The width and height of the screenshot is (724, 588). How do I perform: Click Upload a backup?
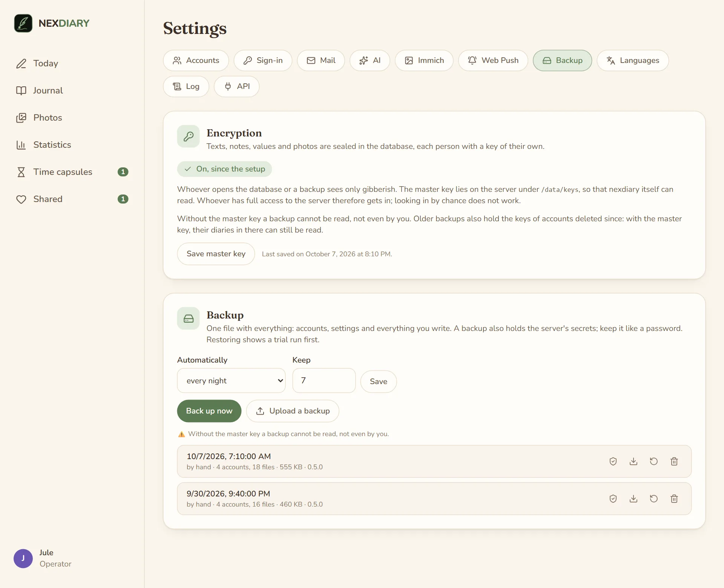[293, 411]
